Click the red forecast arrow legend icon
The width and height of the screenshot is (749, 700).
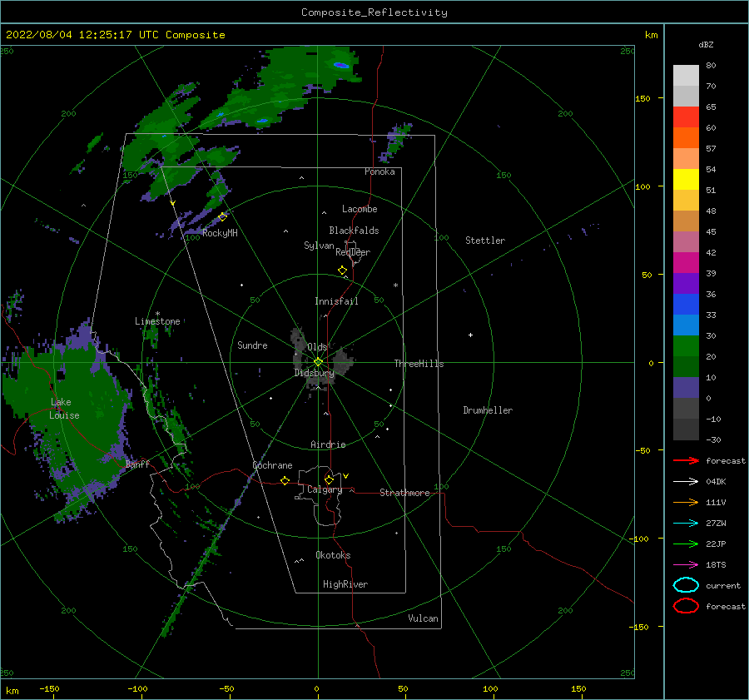click(x=686, y=460)
